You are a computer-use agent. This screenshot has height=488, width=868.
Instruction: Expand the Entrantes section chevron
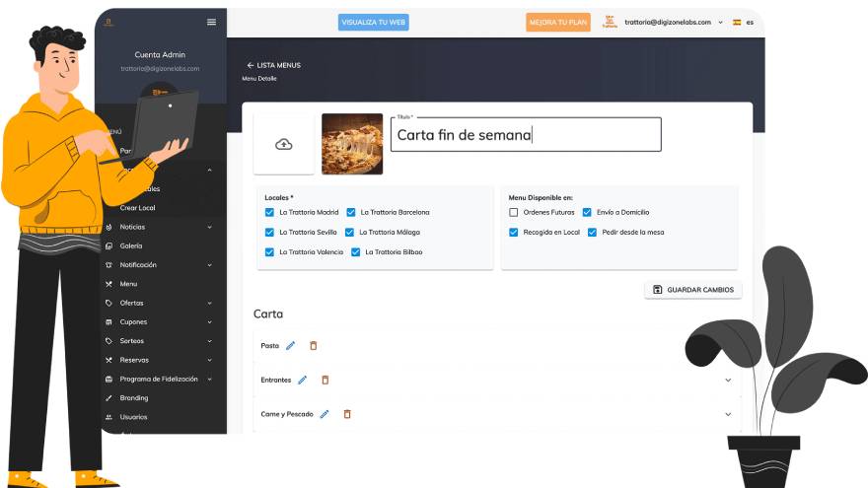(728, 380)
